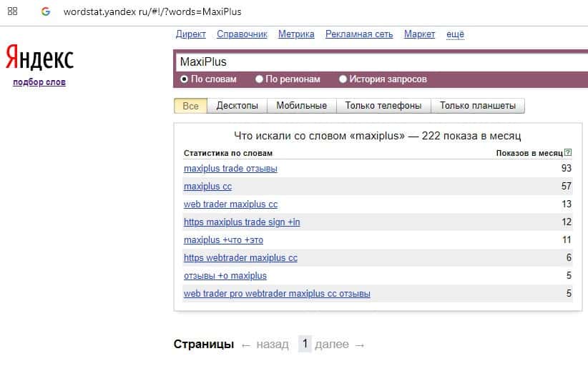
Task: Go to the Метрика service link
Action: (x=296, y=34)
